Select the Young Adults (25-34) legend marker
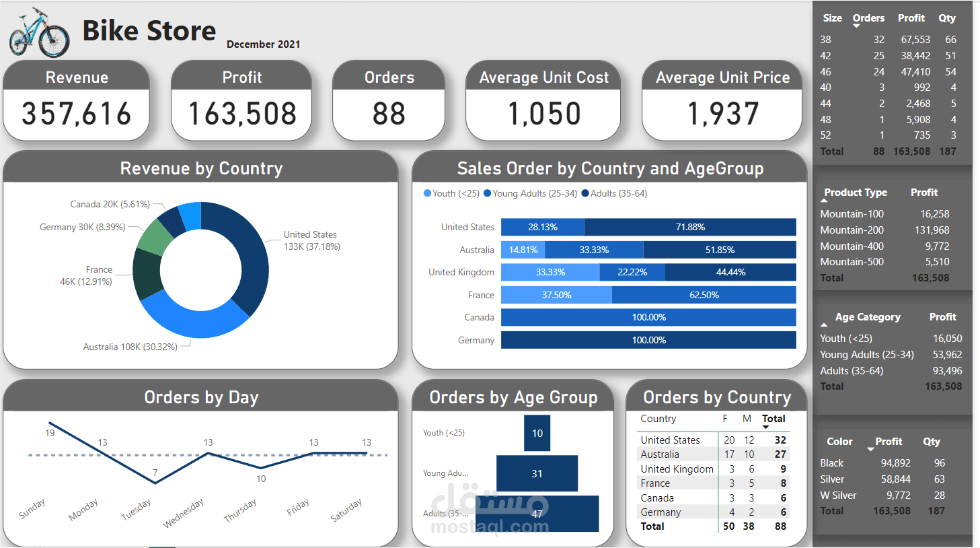This screenshot has width=980, height=548. coord(487,193)
